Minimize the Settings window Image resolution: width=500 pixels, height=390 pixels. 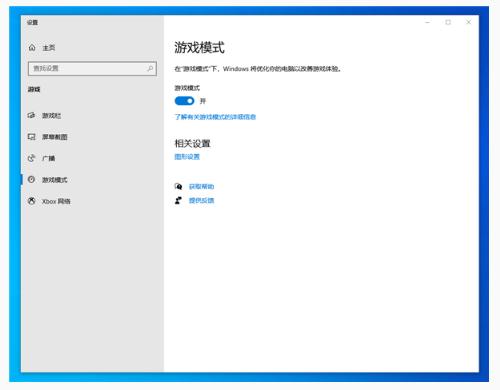point(428,22)
